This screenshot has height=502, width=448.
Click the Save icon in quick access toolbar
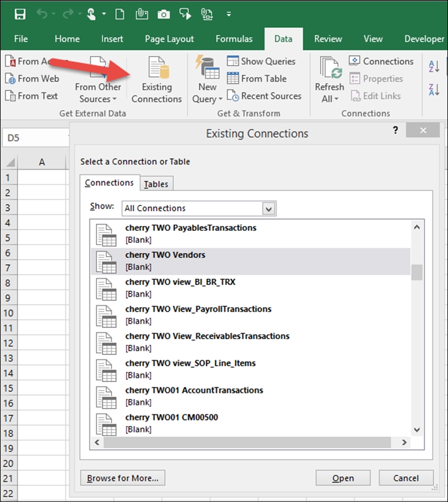pyautogui.click(x=20, y=14)
